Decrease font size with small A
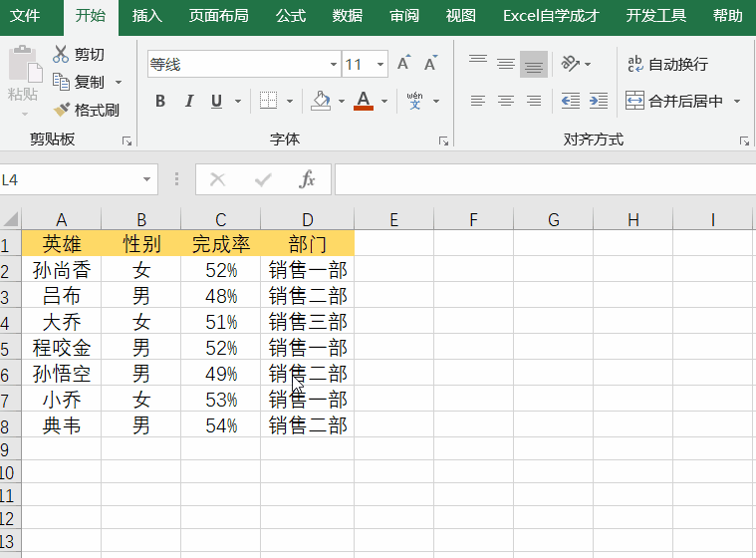The width and height of the screenshot is (756, 558). [x=430, y=63]
